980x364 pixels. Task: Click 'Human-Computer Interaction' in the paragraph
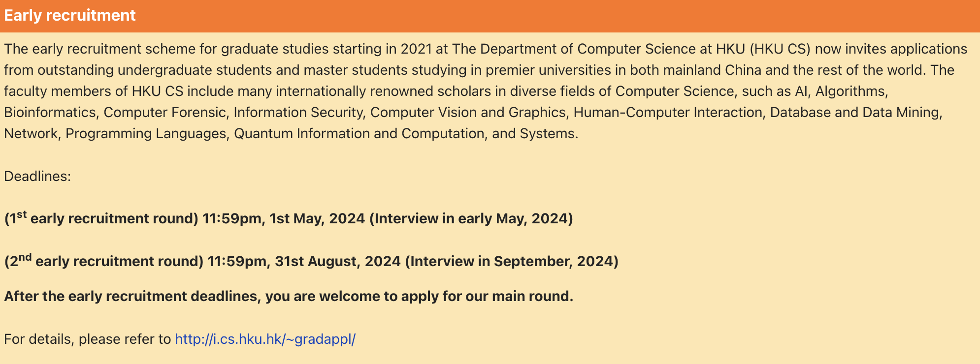pos(668,112)
